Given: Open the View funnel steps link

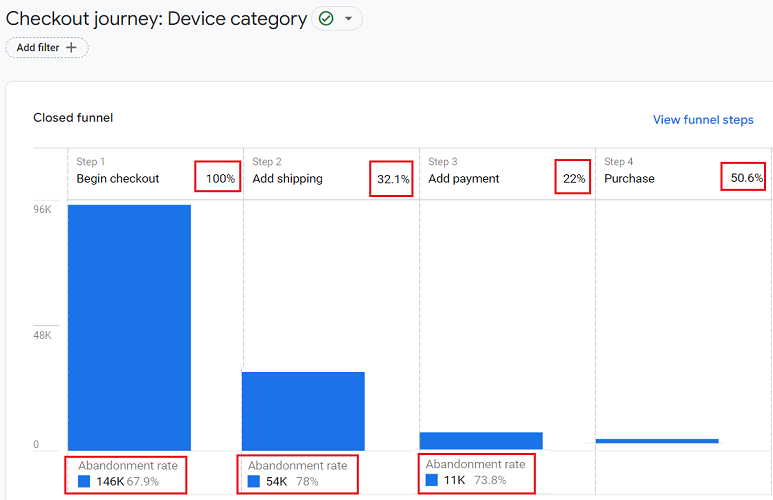Looking at the screenshot, I should (x=703, y=120).
